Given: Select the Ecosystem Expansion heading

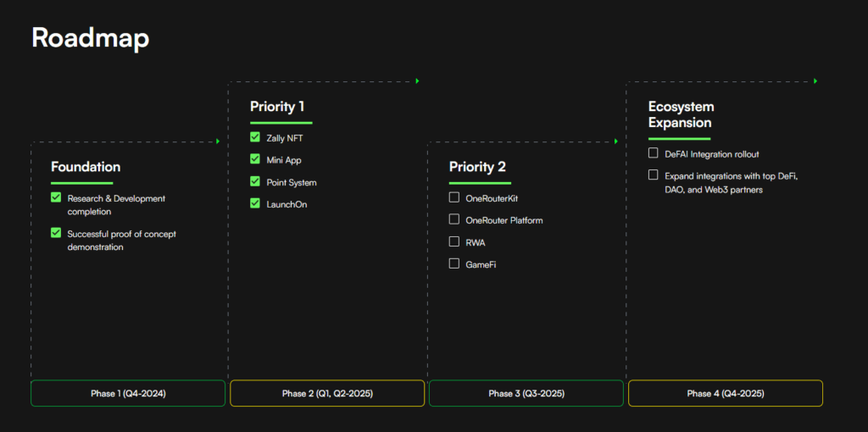Looking at the screenshot, I should (682, 114).
